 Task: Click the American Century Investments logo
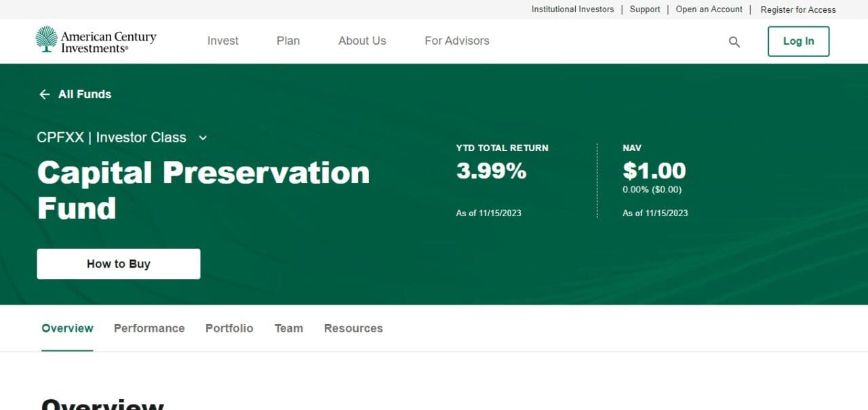(96, 40)
